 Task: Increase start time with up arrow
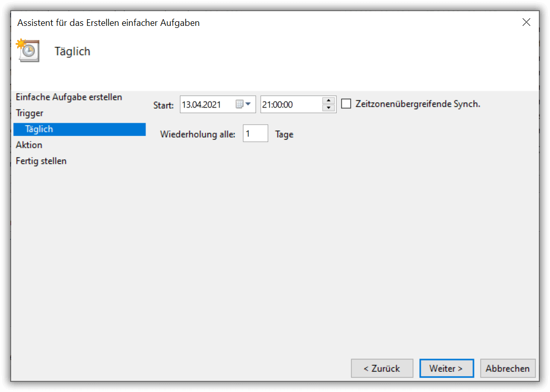pos(328,101)
